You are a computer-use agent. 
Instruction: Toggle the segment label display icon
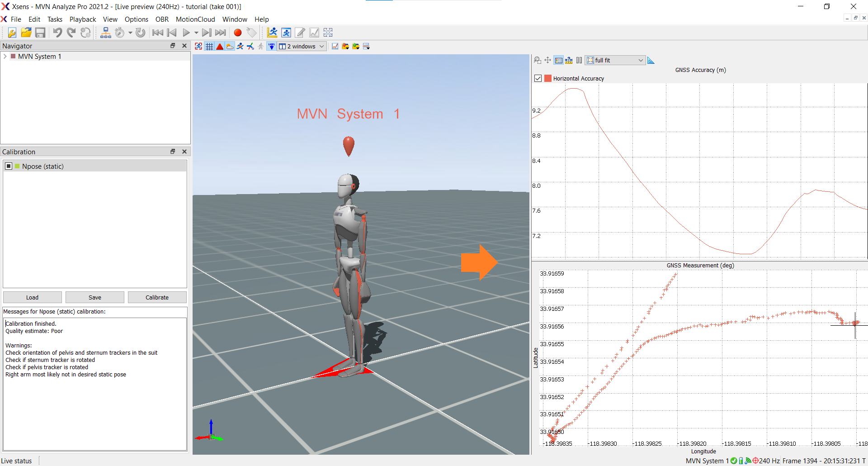pyautogui.click(x=271, y=47)
